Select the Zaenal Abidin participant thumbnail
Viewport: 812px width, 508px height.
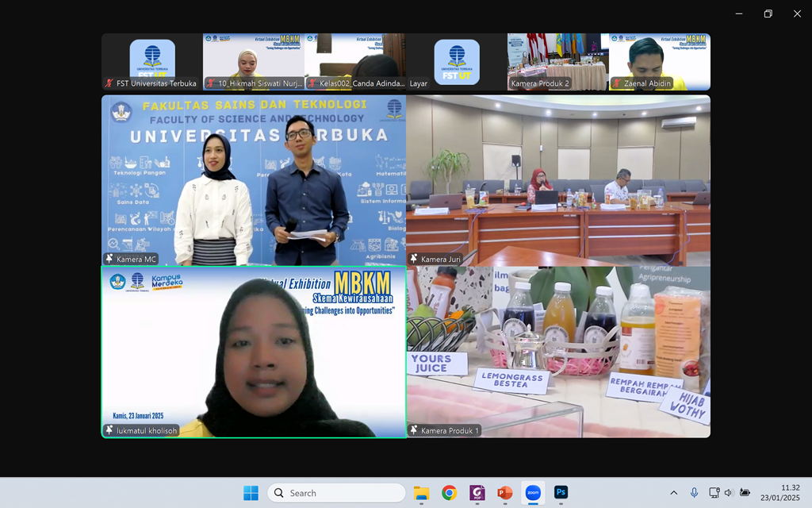coord(660,61)
